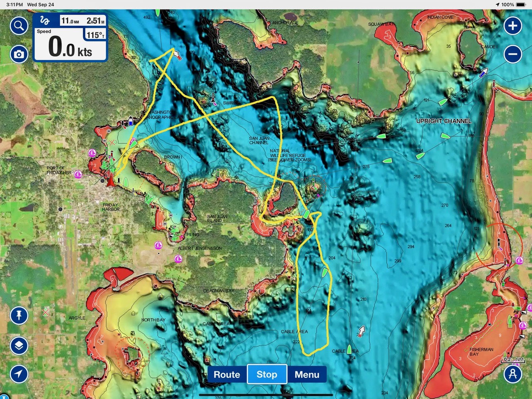Tap blue arrow vessel near Canoe Island

click(483, 74)
